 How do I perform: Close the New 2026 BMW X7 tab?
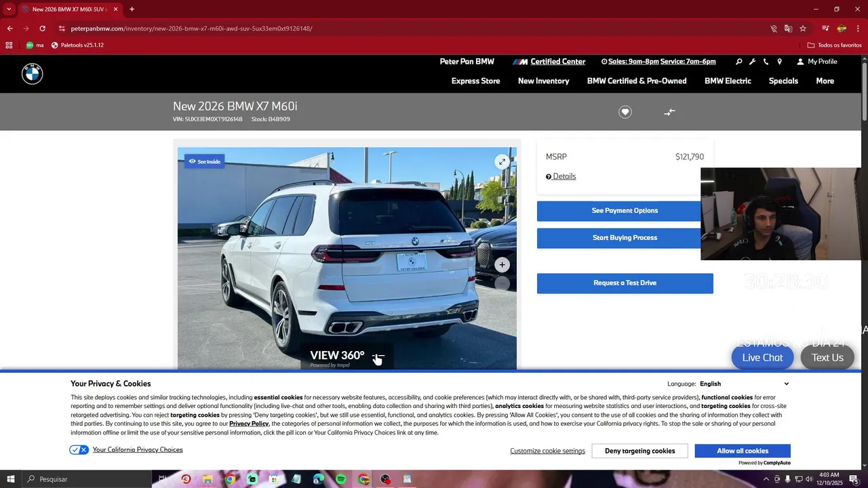(x=115, y=9)
